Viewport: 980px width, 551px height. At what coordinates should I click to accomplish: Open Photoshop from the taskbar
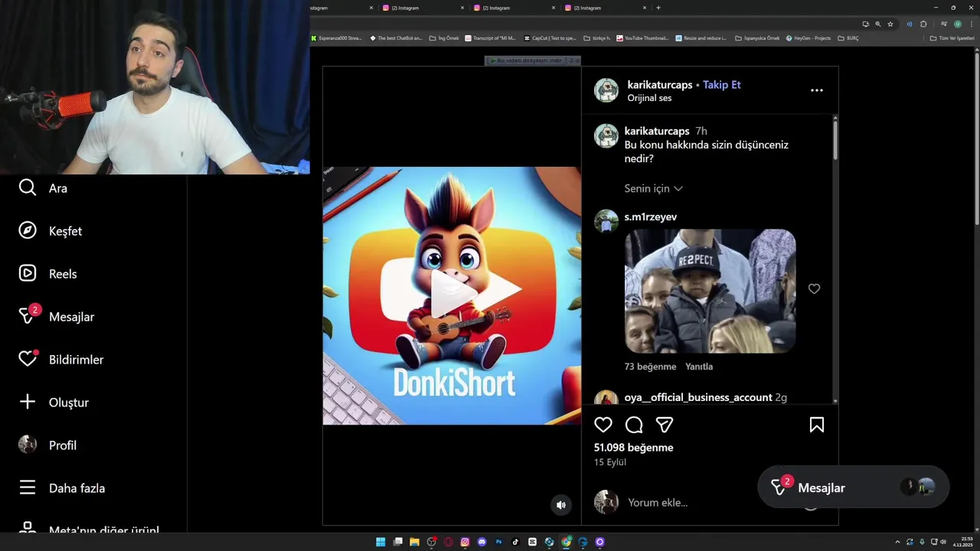(x=498, y=542)
